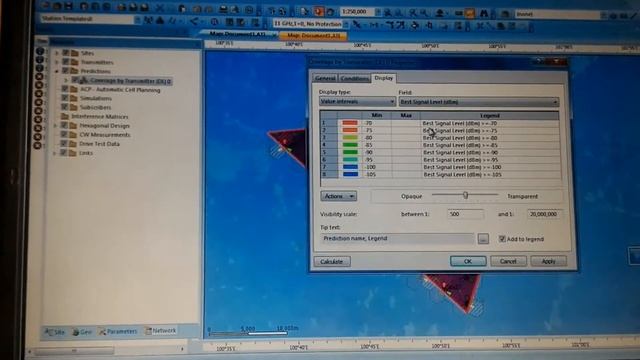Select the Hexagonal Design tree row label
This screenshot has width=640, height=360.
click(104, 126)
